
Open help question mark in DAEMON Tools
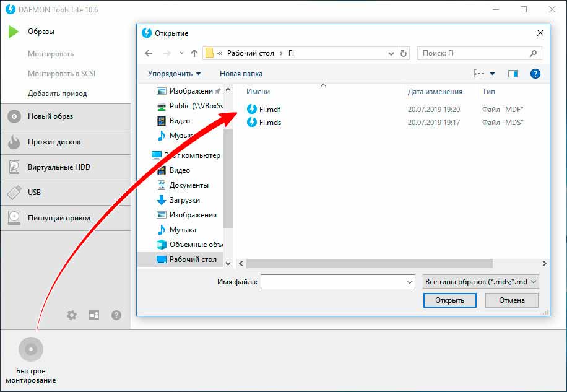pos(116,315)
